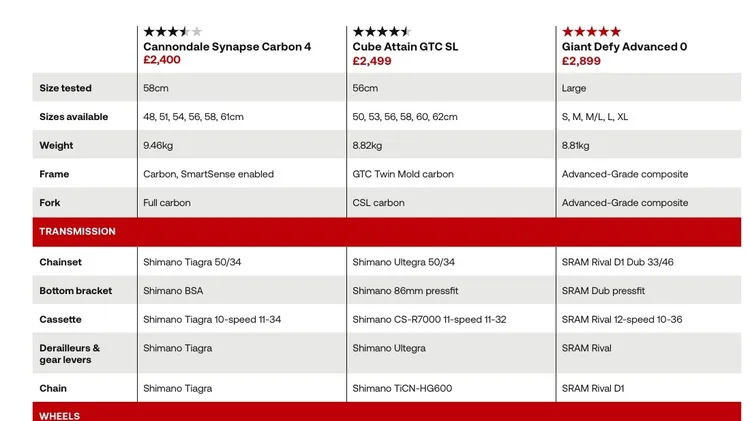The width and height of the screenshot is (750, 421).
Task: Select the Cannondale Synapse Carbon 4 heading
Action: click(227, 47)
